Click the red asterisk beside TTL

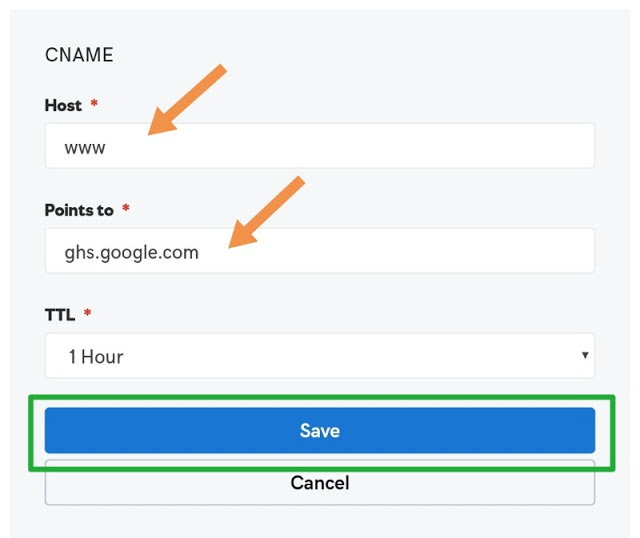click(x=87, y=313)
